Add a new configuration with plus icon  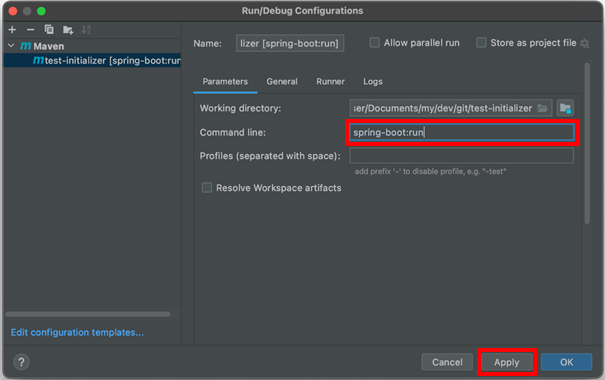click(x=12, y=30)
